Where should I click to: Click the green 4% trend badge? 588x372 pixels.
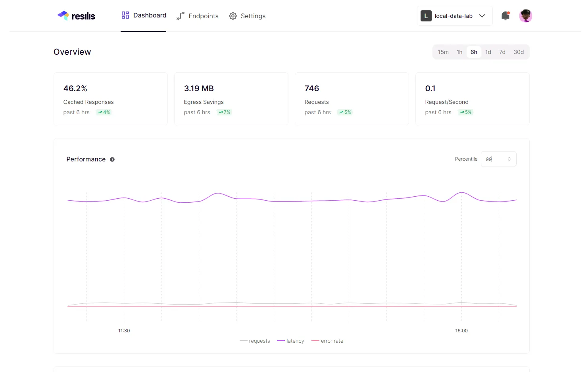[x=104, y=112]
